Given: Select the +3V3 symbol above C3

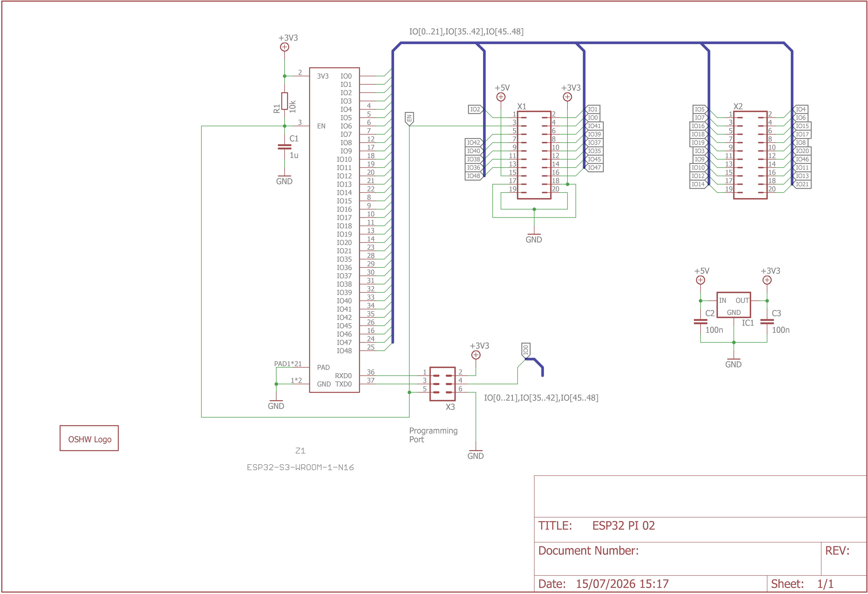Looking at the screenshot, I should [x=767, y=280].
